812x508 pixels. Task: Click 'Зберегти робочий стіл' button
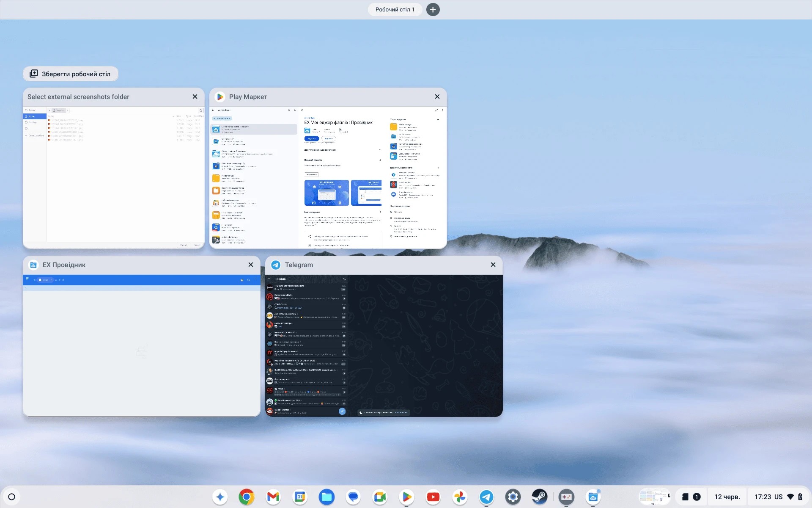coord(70,74)
